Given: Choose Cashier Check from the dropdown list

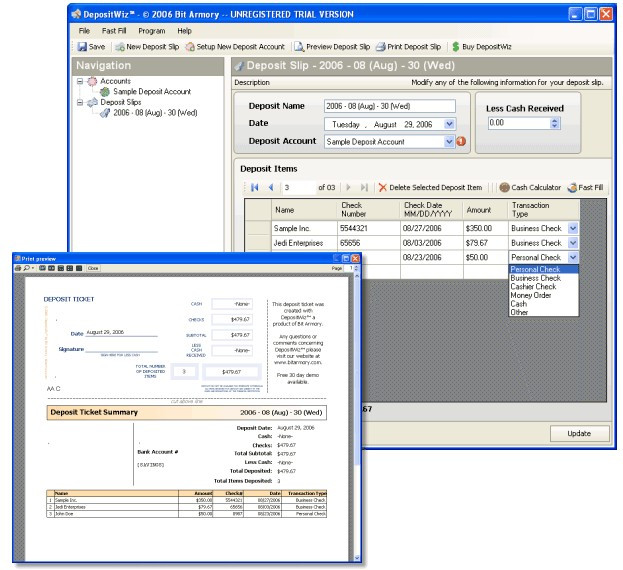Looking at the screenshot, I should [543, 286].
